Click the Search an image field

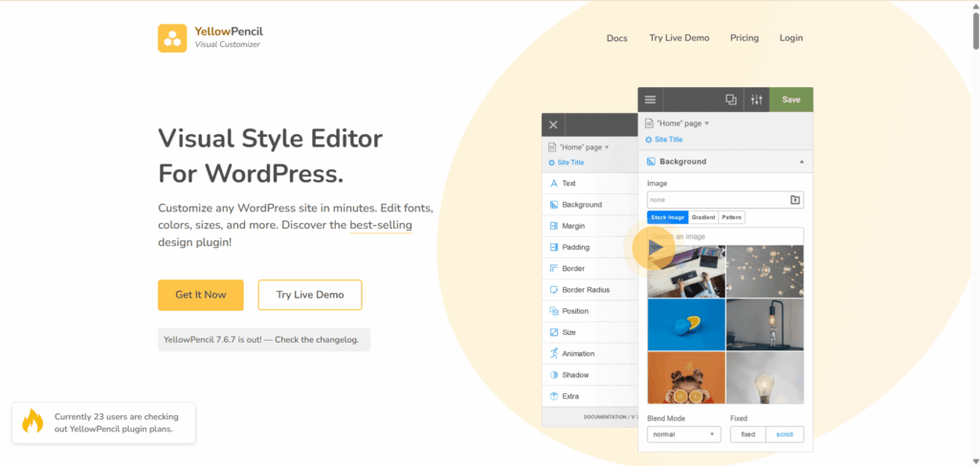[725, 236]
